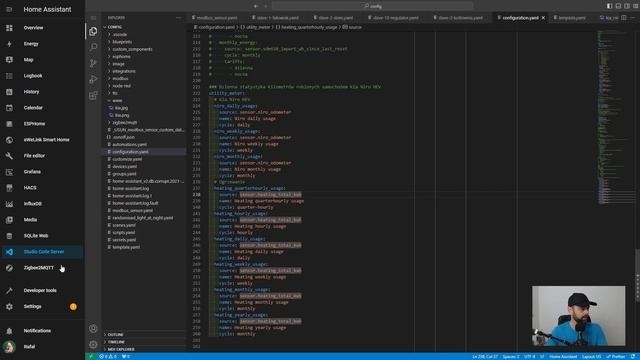Open the Energy page in sidebar
The height and width of the screenshot is (360, 640).
(x=42, y=44)
